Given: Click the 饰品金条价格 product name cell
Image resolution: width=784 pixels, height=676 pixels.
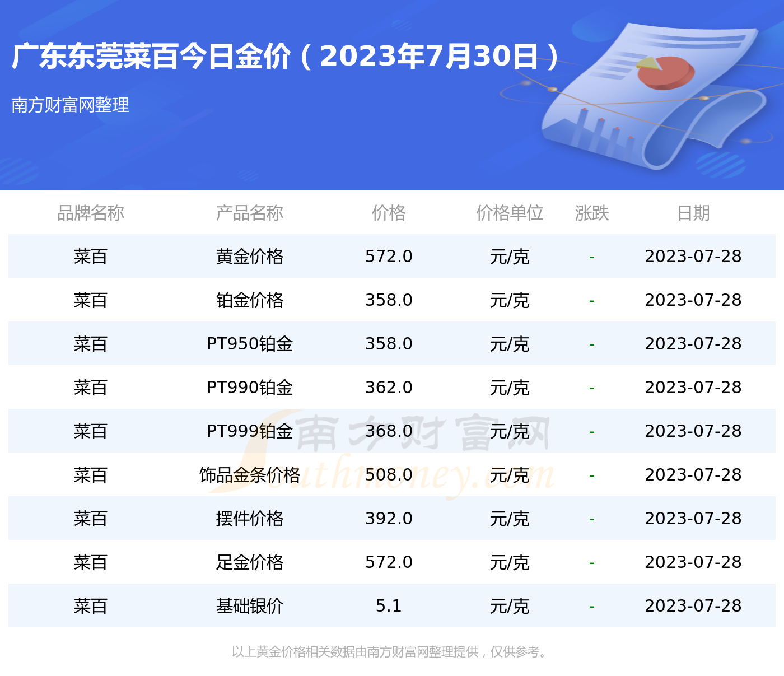Looking at the screenshot, I should [250, 475].
